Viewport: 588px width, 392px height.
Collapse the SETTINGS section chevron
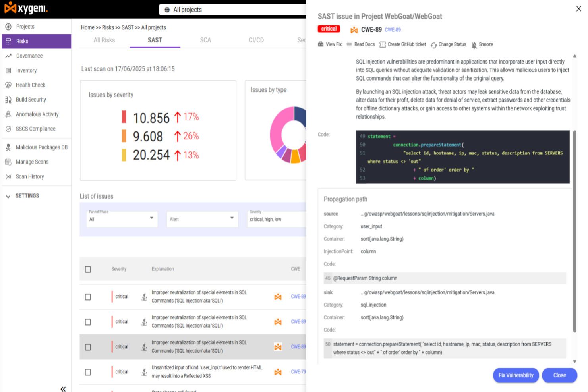coord(8,195)
